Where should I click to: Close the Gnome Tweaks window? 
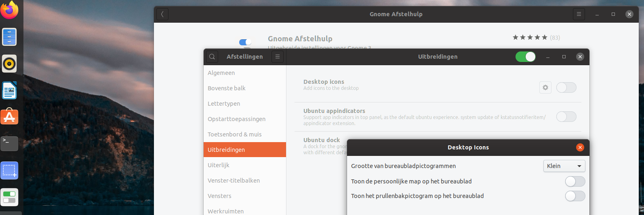[x=580, y=57]
